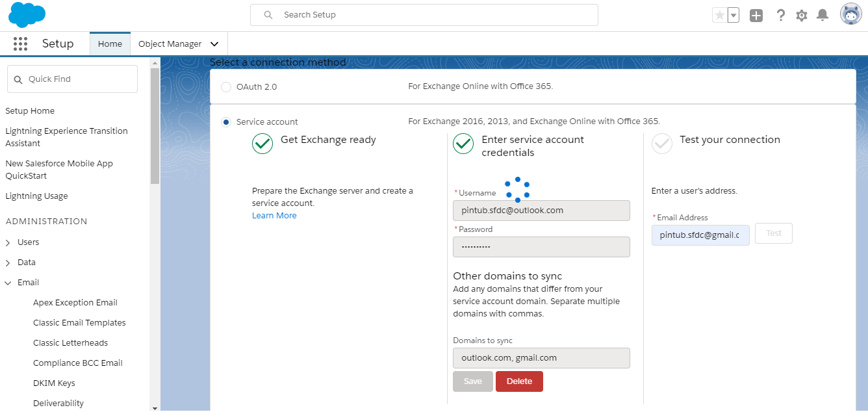Select the OAuth 2.0 radio button
The height and width of the screenshot is (412, 868).
pos(226,86)
